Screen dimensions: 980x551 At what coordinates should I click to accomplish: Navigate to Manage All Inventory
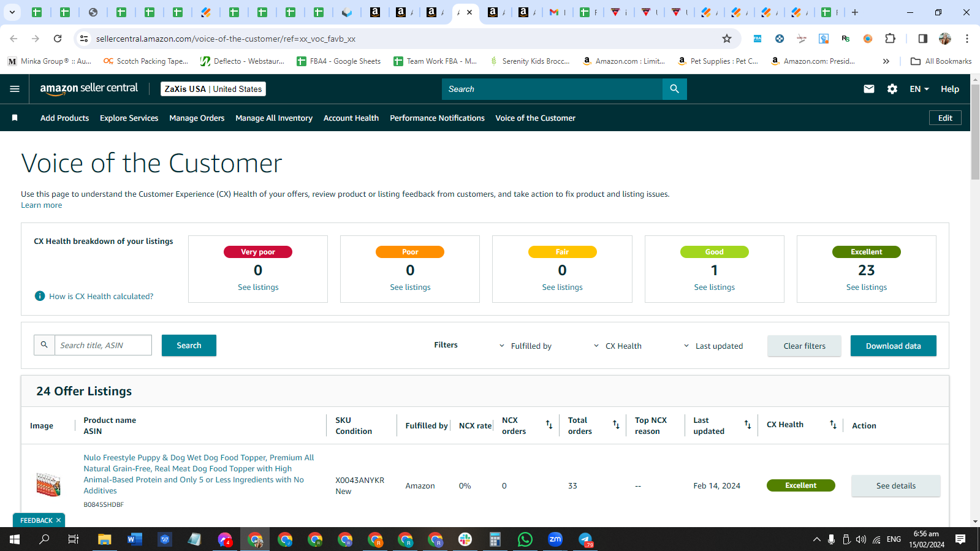pos(274,118)
